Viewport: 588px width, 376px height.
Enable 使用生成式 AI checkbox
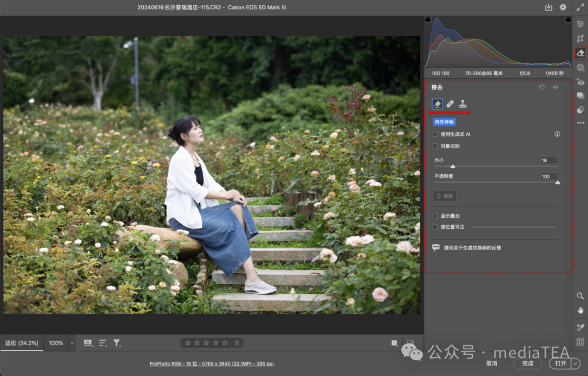(x=436, y=134)
